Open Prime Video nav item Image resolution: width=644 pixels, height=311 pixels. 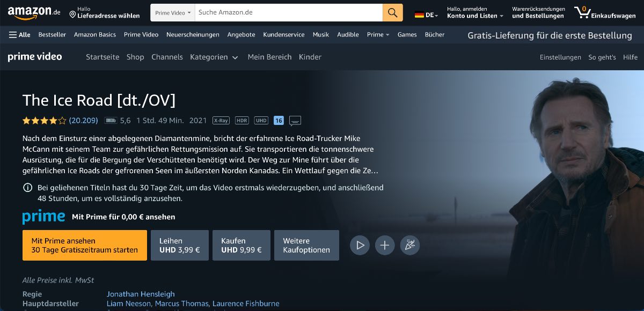point(141,34)
